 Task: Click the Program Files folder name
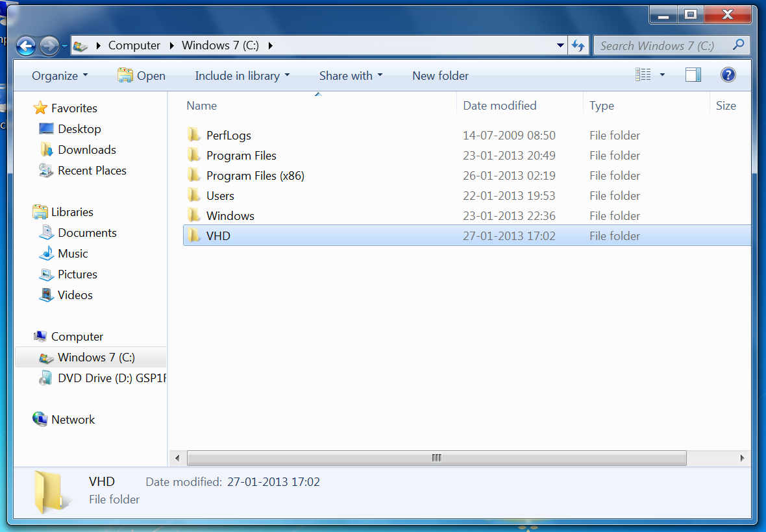tap(241, 155)
